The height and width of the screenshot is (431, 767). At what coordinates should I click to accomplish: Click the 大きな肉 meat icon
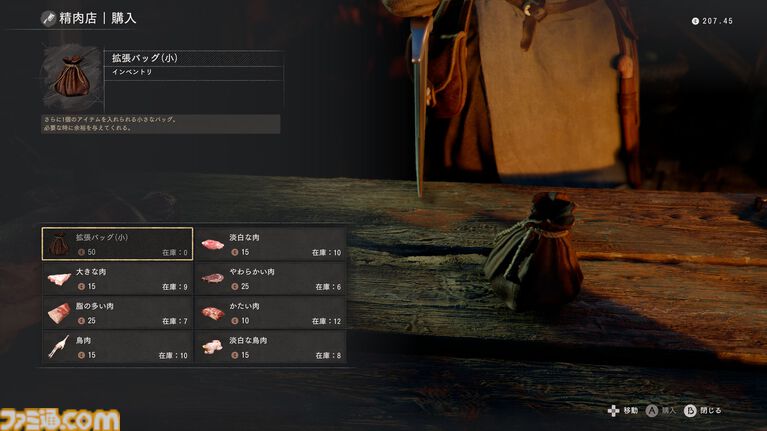(x=59, y=279)
